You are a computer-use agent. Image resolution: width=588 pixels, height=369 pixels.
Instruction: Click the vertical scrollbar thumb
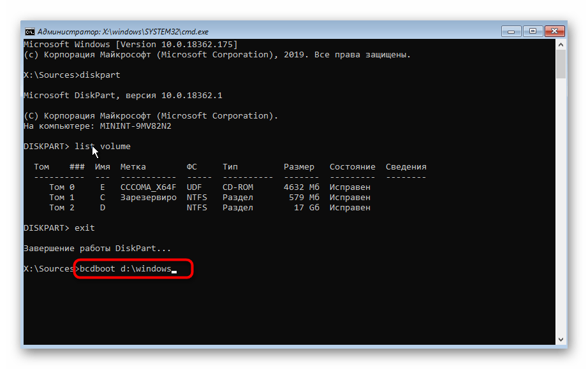560,65
